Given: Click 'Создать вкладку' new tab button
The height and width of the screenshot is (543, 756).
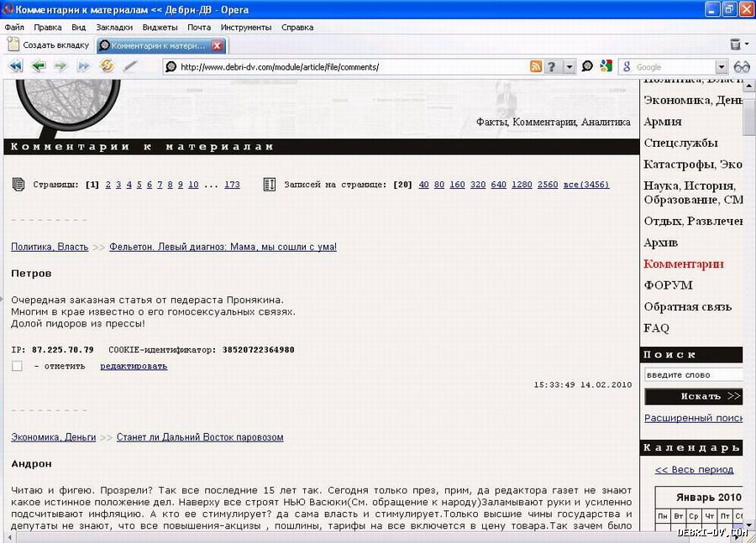Looking at the screenshot, I should point(48,45).
